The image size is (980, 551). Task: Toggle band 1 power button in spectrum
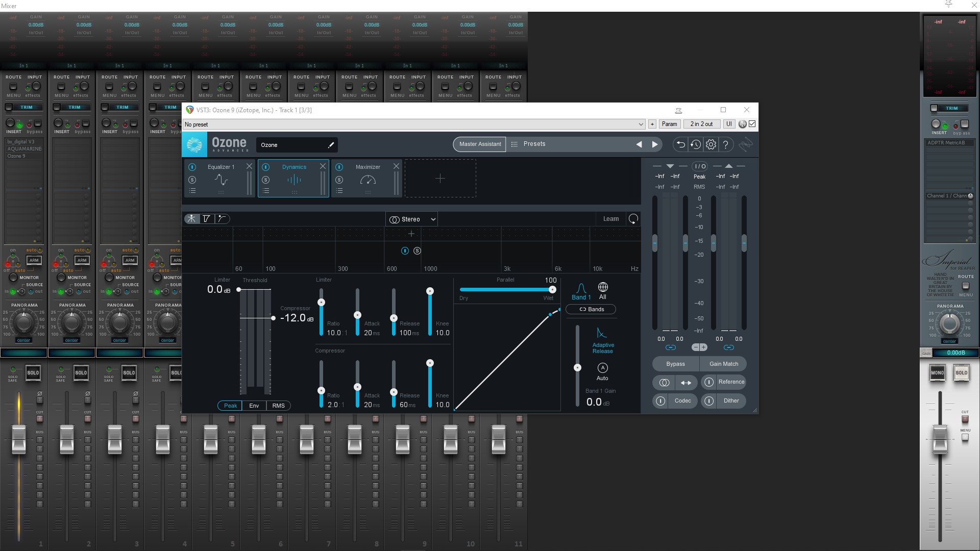point(405,251)
